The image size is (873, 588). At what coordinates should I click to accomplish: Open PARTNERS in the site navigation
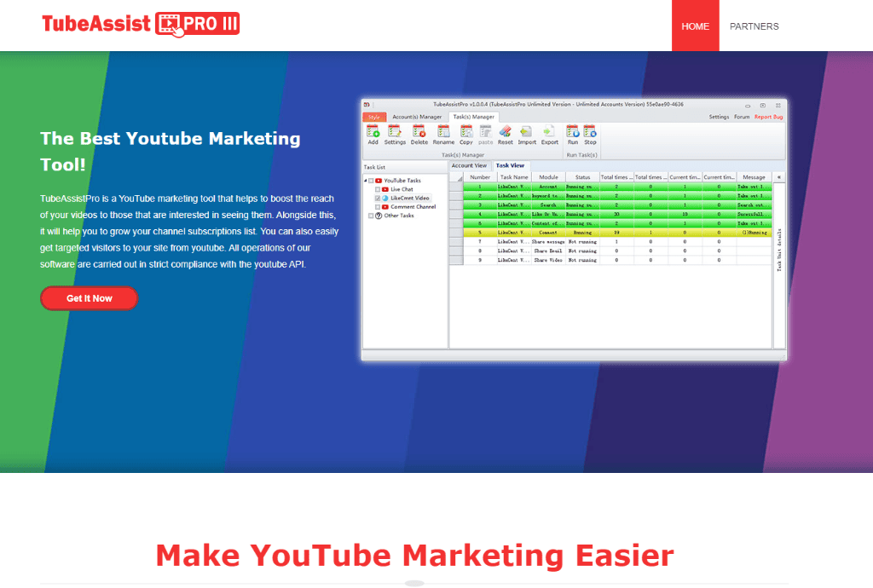point(754,26)
